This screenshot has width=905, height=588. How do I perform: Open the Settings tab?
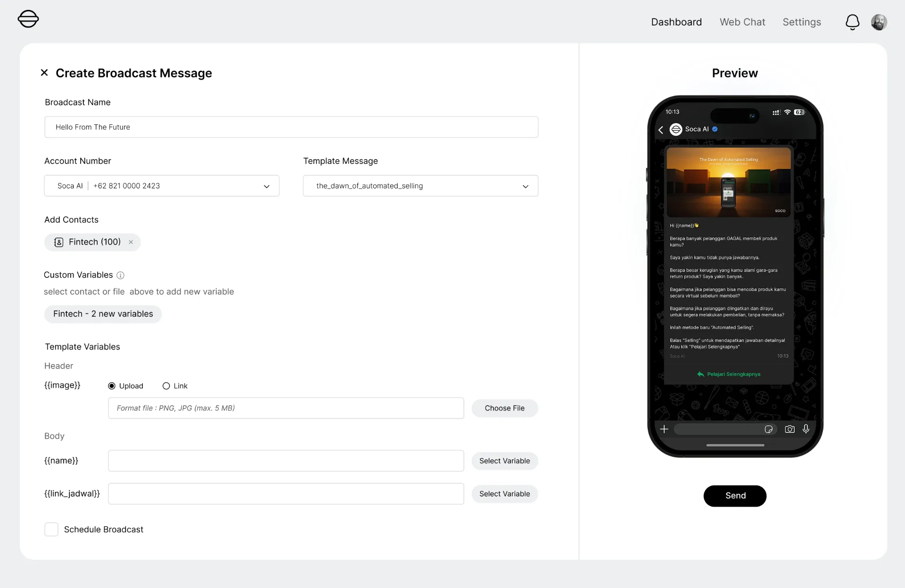click(802, 22)
